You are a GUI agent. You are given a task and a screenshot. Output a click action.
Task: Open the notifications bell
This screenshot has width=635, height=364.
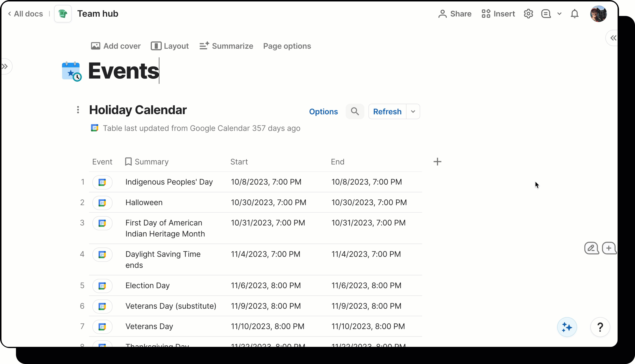point(575,14)
